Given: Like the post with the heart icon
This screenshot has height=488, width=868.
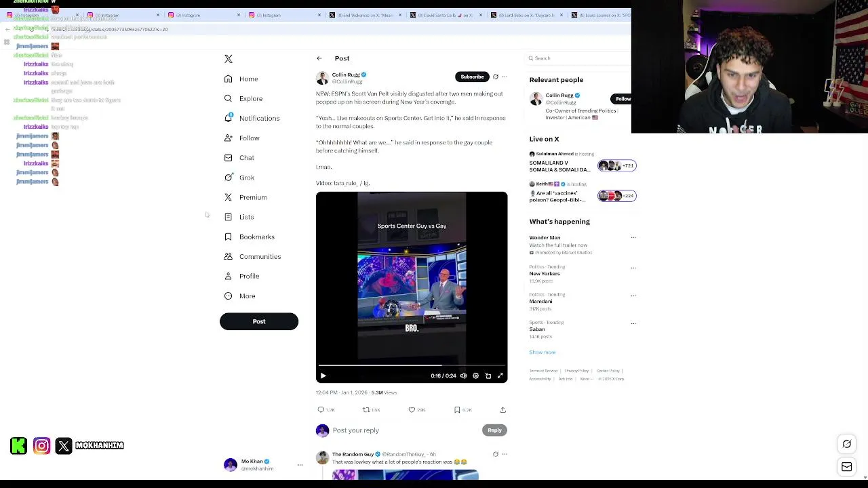Looking at the screenshot, I should point(412,409).
